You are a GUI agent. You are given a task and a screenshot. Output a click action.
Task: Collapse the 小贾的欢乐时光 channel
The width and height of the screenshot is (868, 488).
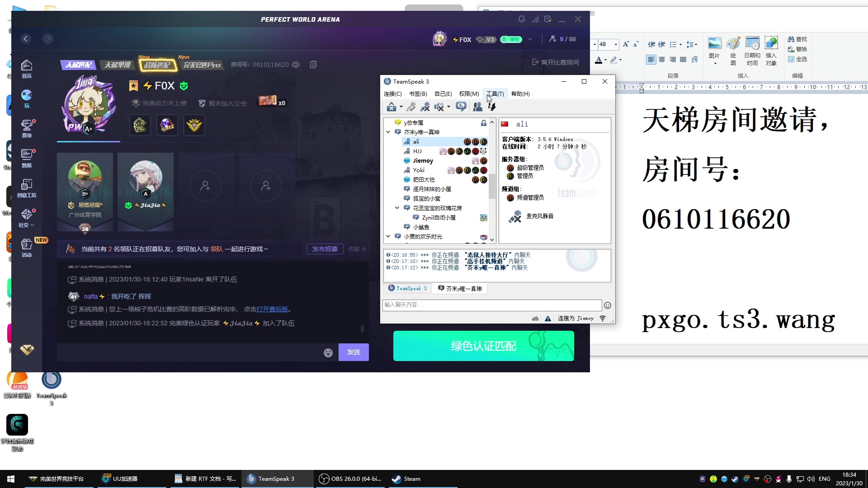click(x=388, y=236)
